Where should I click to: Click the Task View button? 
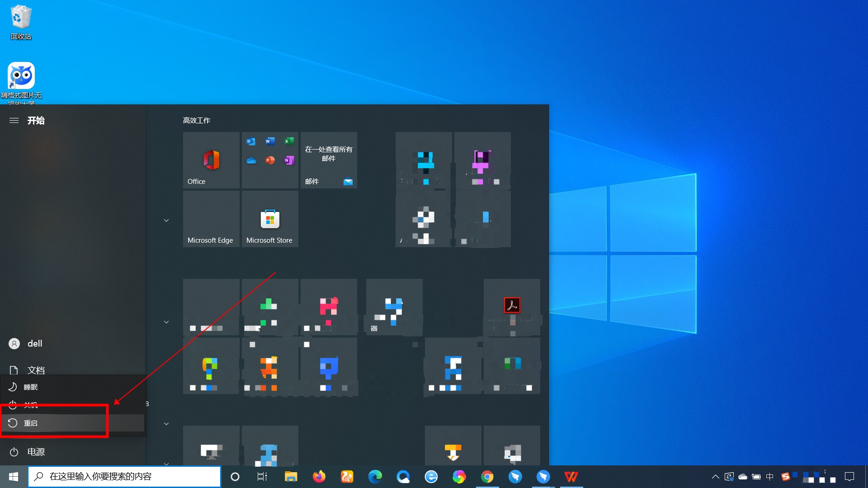[x=262, y=477]
